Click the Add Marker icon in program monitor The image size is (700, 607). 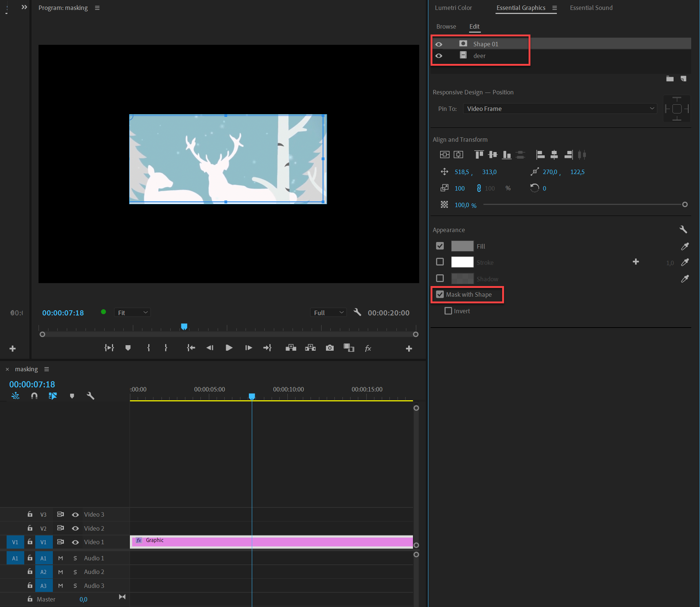[128, 348]
